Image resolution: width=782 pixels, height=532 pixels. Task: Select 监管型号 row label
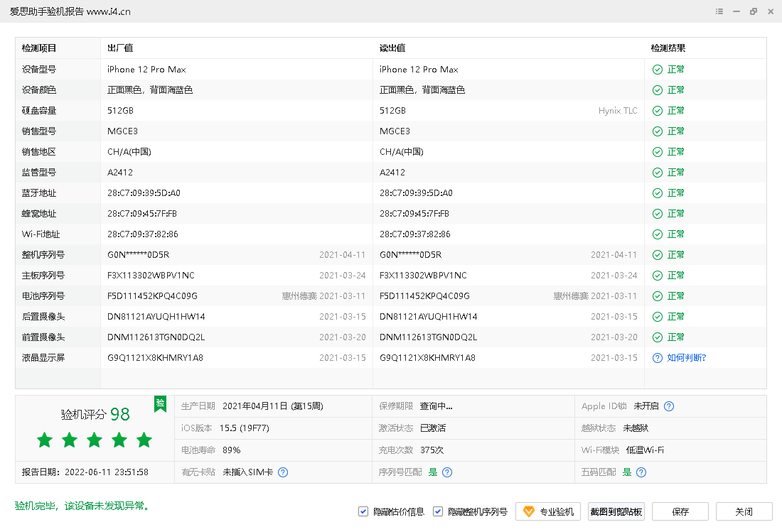coord(39,173)
